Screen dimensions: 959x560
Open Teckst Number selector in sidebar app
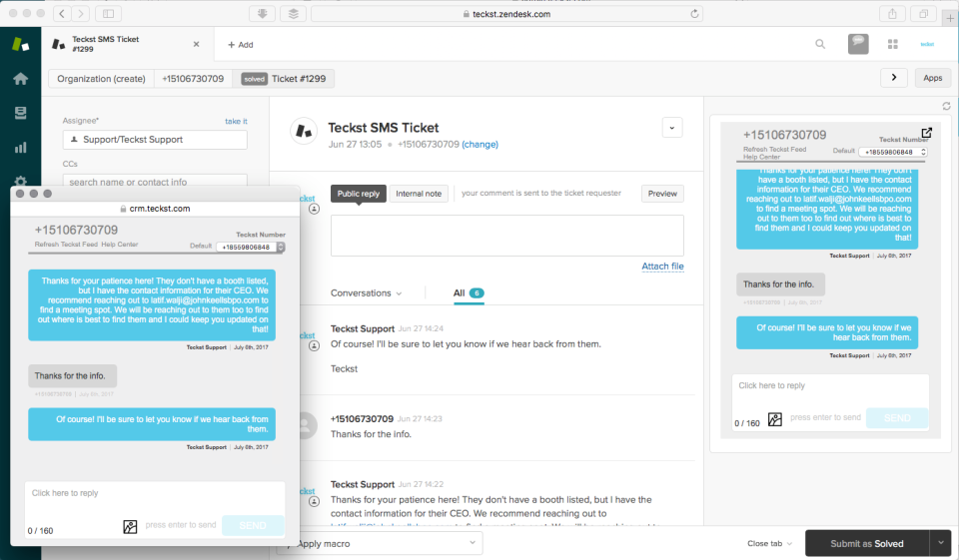pyautogui.click(x=893, y=152)
